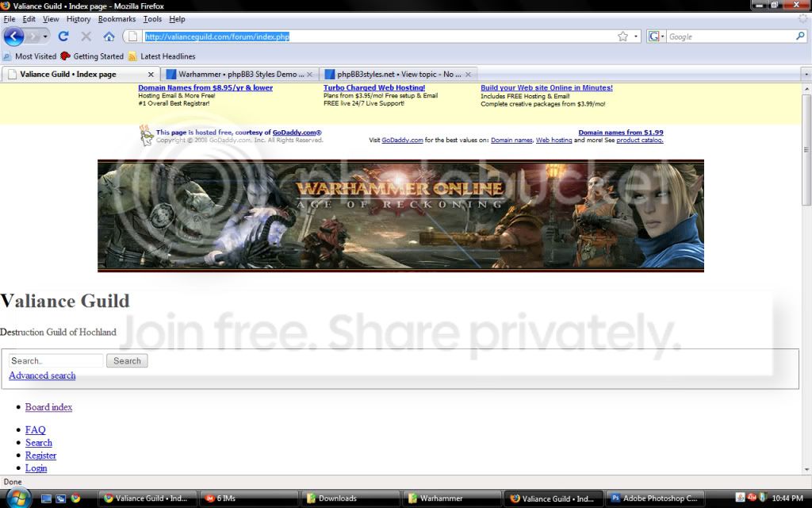The height and width of the screenshot is (508, 812).
Task: Open the list all tabs dropdown
Action: (806, 75)
